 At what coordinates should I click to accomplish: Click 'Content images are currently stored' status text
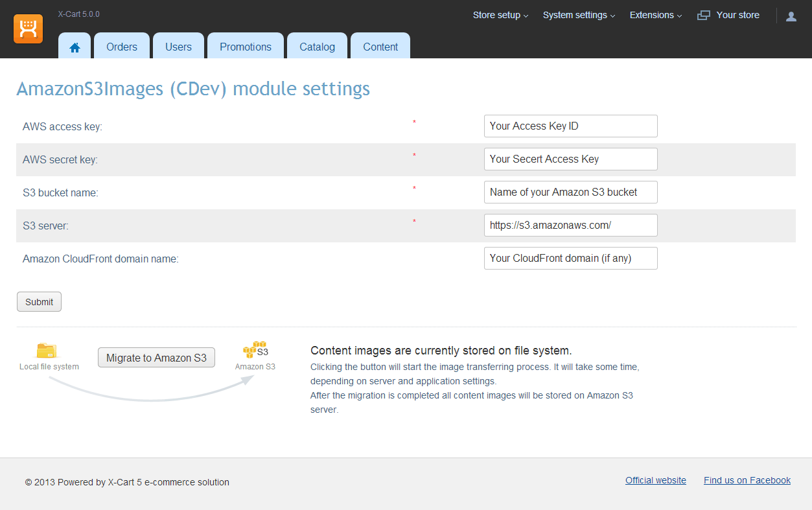(x=441, y=351)
